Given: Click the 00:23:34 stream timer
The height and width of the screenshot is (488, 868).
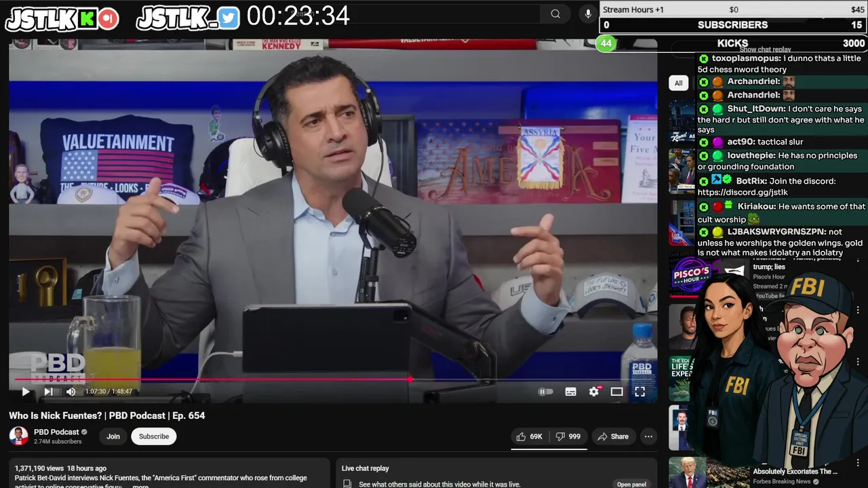Looking at the screenshot, I should click(298, 16).
